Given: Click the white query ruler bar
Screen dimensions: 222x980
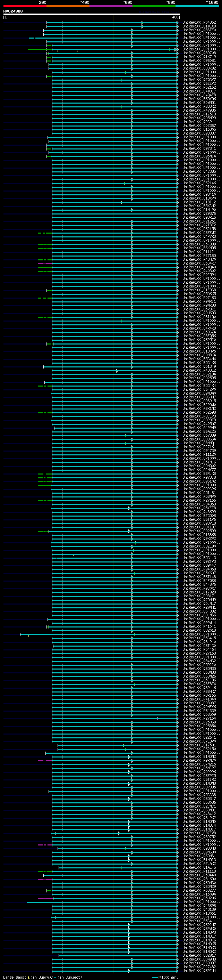Looking at the screenshot, I should (92, 15).
